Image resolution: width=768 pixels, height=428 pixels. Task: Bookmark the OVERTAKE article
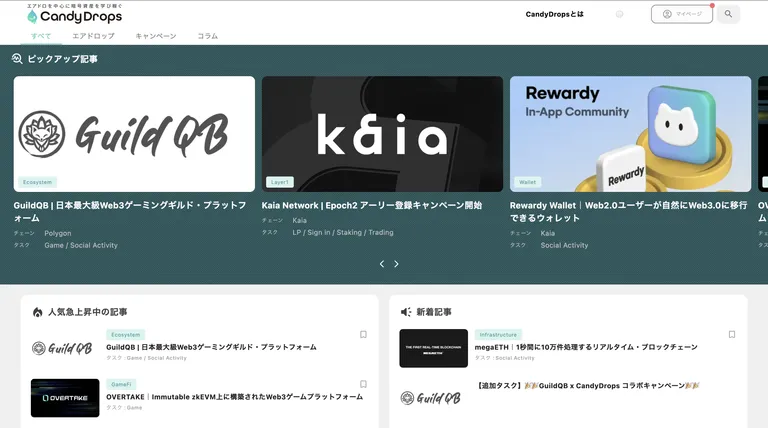(x=363, y=384)
